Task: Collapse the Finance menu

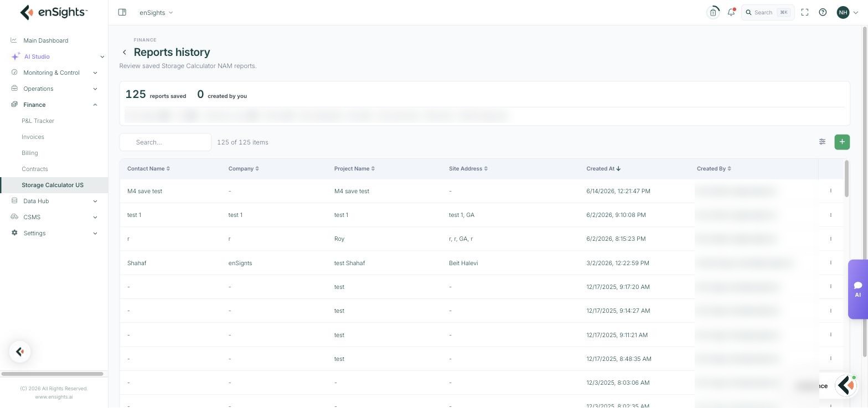Action: (x=54, y=105)
